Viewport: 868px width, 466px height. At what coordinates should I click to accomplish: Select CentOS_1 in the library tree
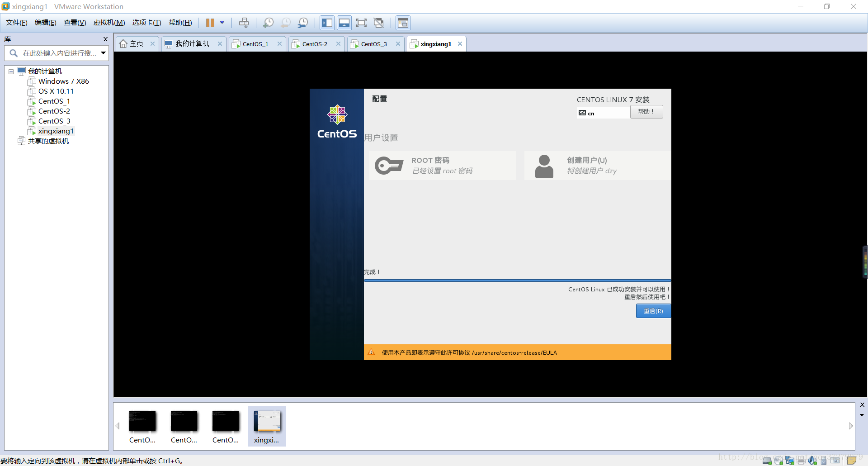[54, 101]
